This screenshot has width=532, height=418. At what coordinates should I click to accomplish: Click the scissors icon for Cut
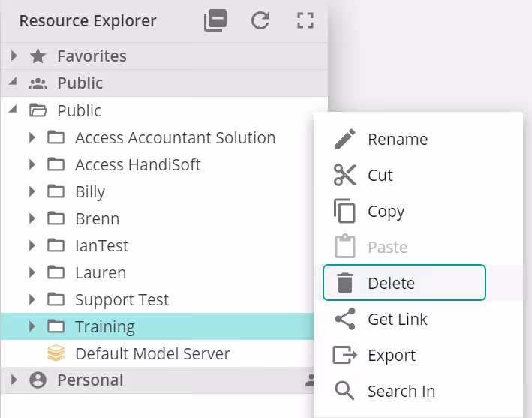344,175
